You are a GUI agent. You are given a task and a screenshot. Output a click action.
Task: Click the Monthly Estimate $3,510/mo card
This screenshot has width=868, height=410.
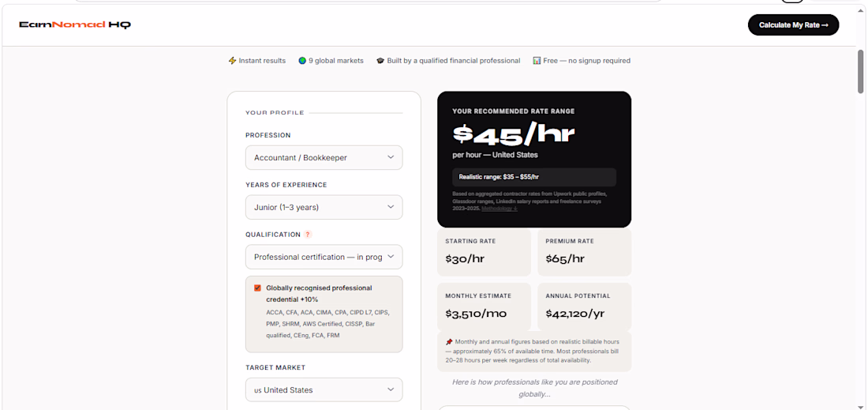point(484,307)
